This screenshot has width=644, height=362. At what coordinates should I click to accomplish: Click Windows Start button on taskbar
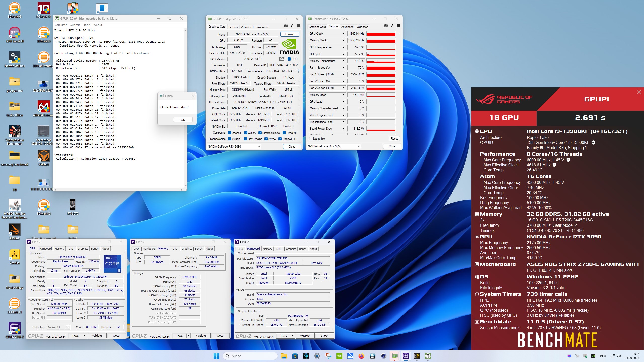[216, 356]
